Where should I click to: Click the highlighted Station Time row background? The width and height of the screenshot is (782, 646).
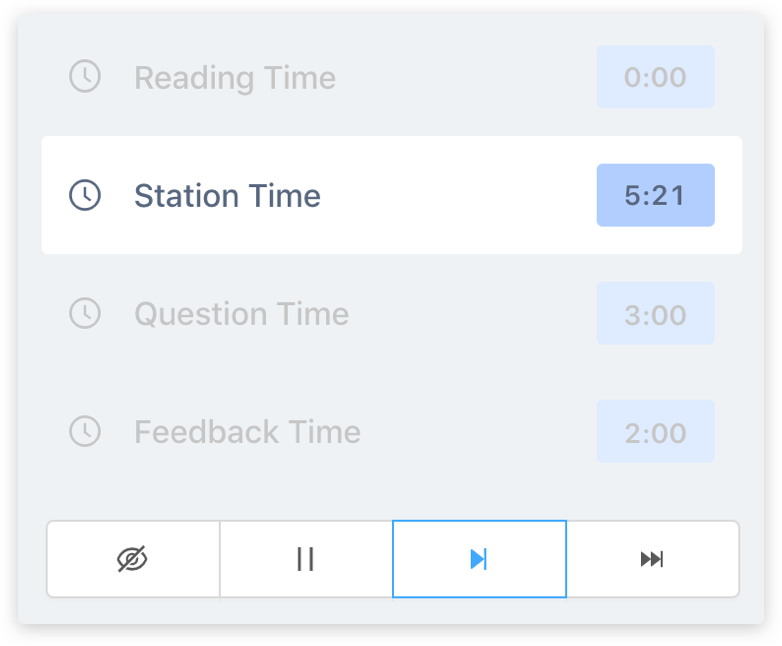[x=460, y=195]
